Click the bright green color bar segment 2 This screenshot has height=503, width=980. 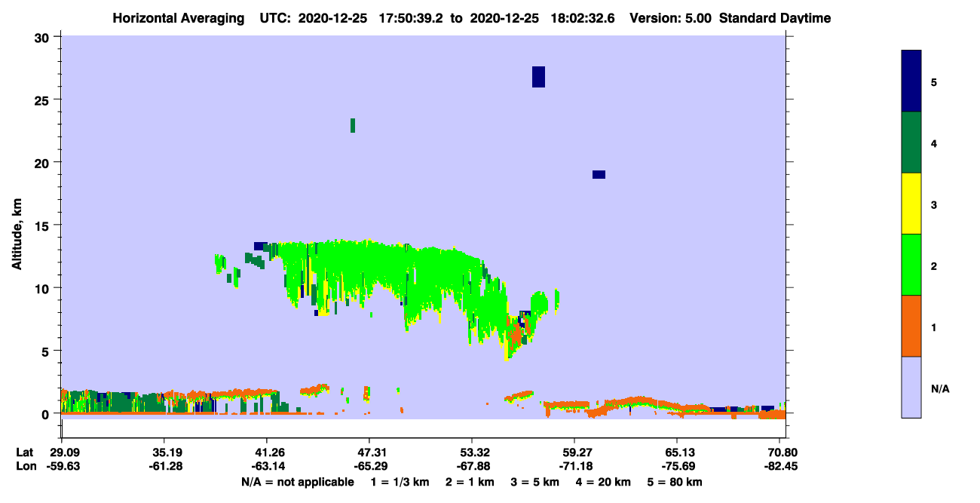tap(911, 265)
